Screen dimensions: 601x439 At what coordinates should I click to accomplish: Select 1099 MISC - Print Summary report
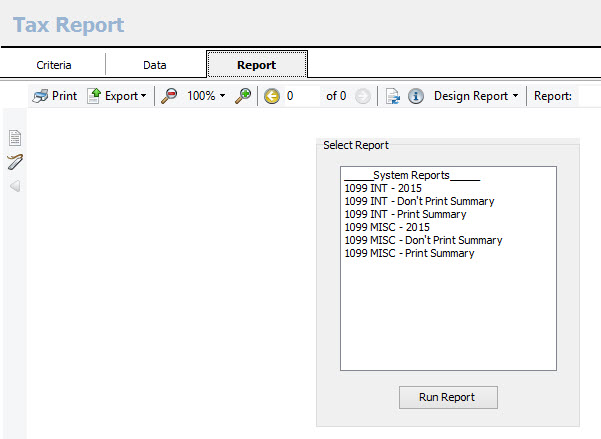pyautogui.click(x=409, y=253)
